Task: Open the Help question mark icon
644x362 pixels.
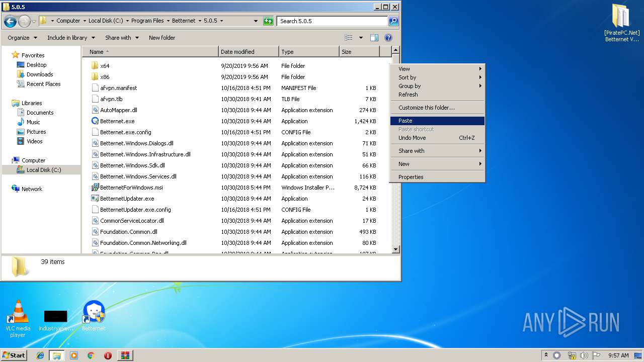Action: point(388,38)
